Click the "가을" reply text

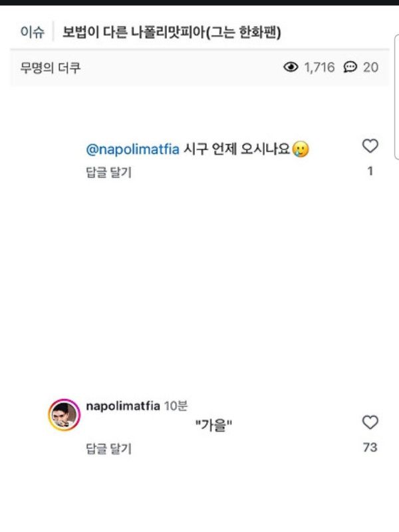[213, 426]
